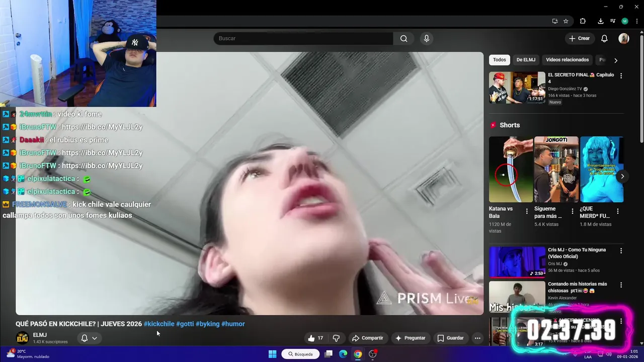Screen dimensions: 644x362
Task: Click the #humor hashtag
Action: pyautogui.click(x=233, y=324)
